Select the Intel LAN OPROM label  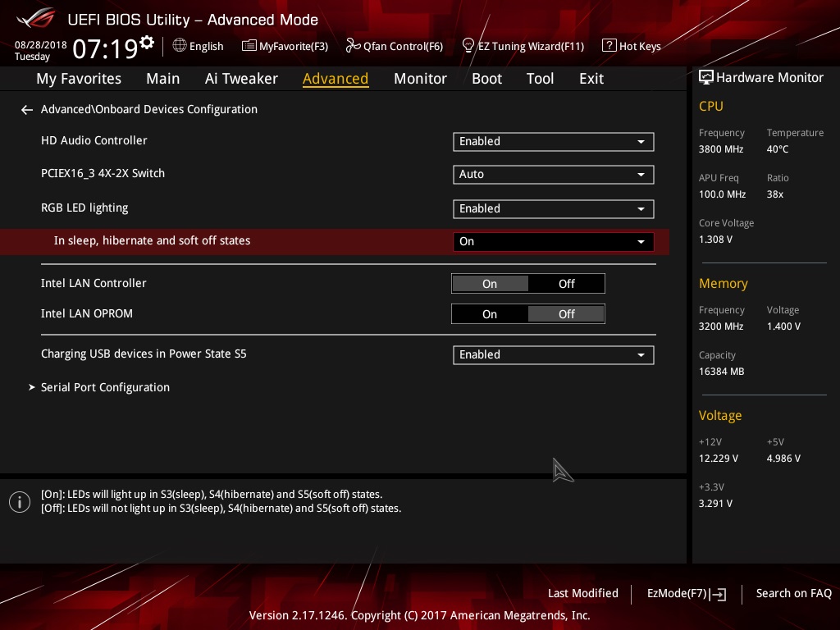87,314
